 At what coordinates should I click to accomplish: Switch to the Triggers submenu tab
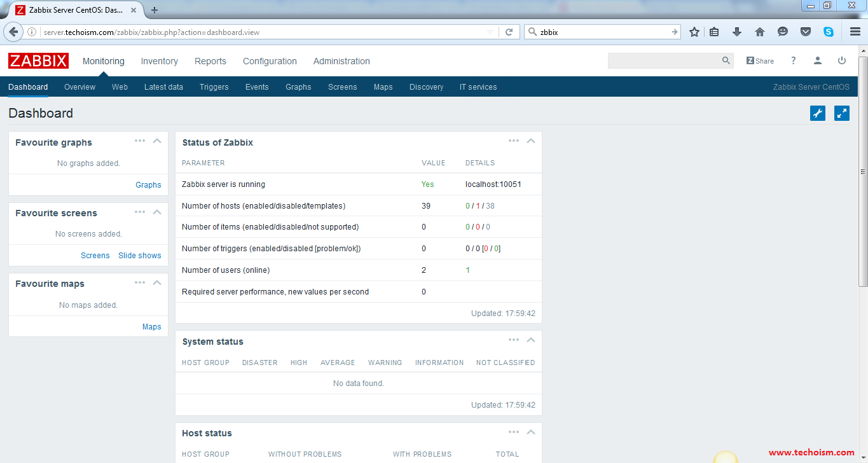click(214, 87)
